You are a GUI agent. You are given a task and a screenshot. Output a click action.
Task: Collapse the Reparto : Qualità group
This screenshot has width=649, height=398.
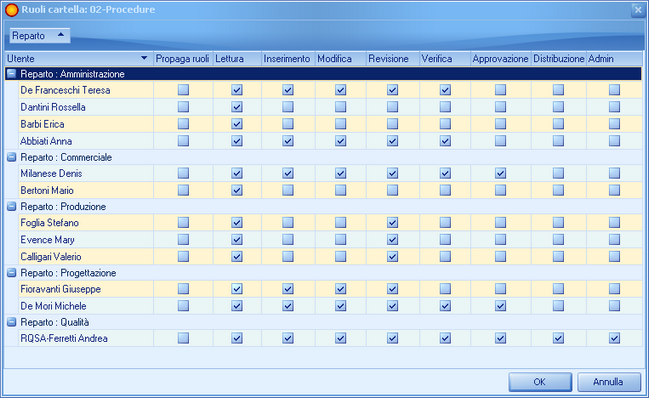pyautogui.click(x=12, y=322)
